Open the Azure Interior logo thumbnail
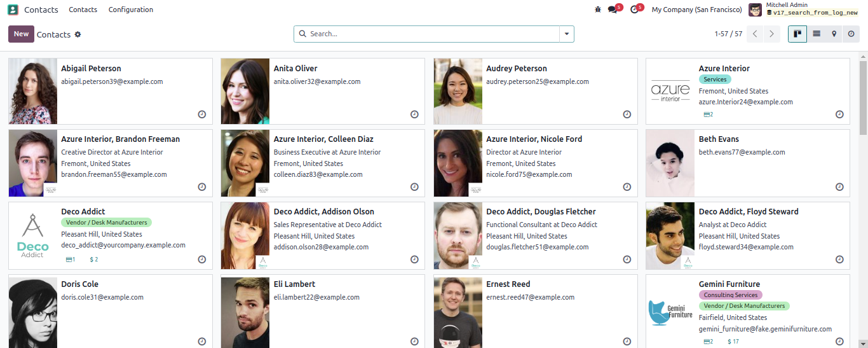This screenshot has height=348, width=868. (x=670, y=91)
